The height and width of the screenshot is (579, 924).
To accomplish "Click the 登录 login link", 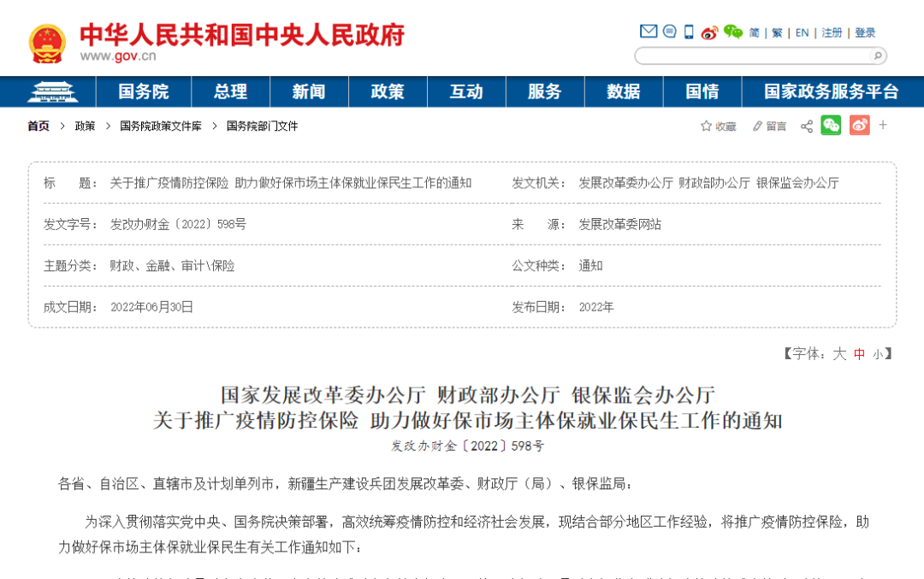I will (864, 32).
